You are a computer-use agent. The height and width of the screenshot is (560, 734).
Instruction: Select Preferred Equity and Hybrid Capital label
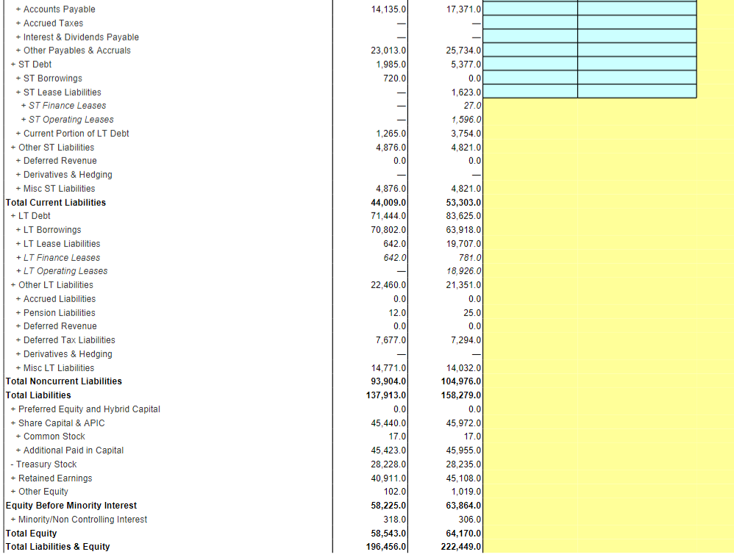coord(89,409)
